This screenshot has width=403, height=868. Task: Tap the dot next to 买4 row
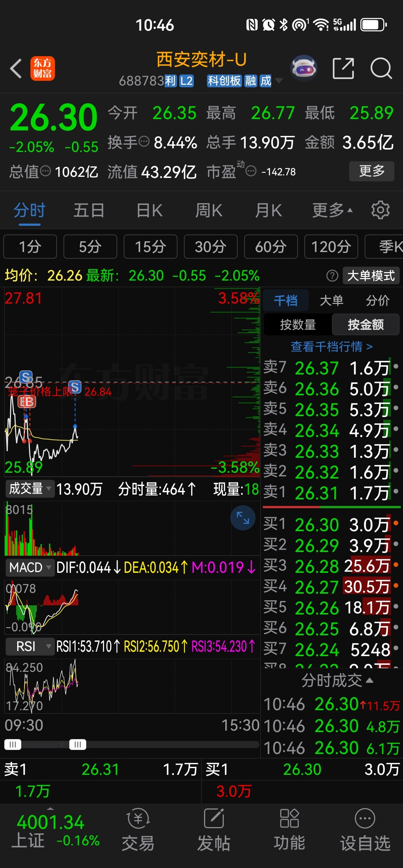click(x=396, y=586)
